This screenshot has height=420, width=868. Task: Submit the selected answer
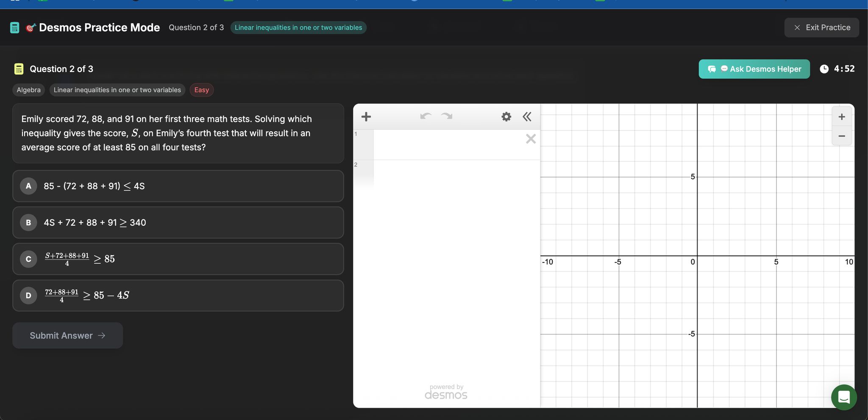point(68,336)
